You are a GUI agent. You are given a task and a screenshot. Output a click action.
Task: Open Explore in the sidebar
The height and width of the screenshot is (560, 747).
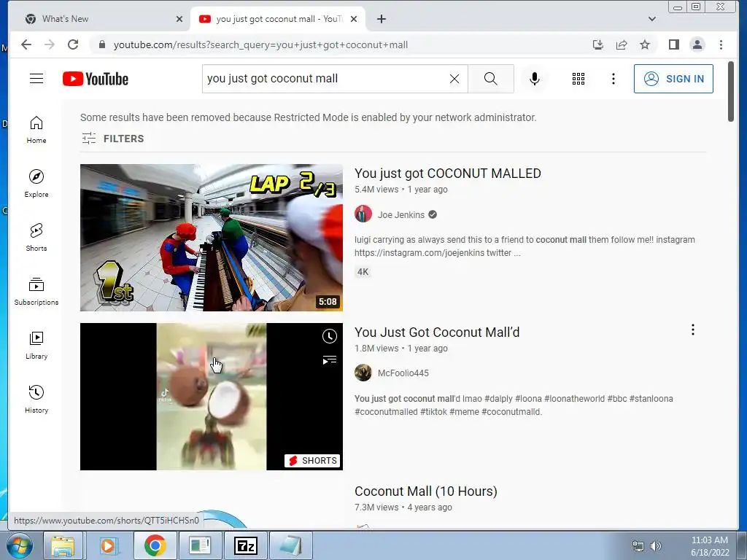tap(36, 183)
